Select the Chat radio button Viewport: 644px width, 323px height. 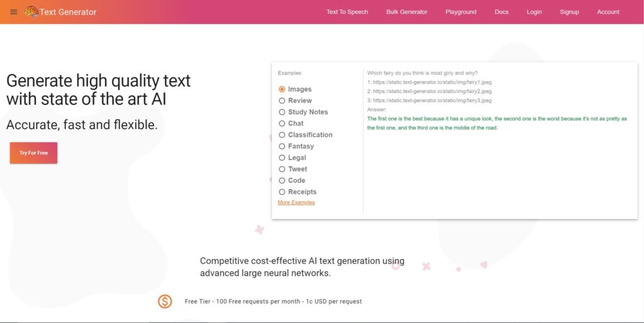click(x=282, y=123)
